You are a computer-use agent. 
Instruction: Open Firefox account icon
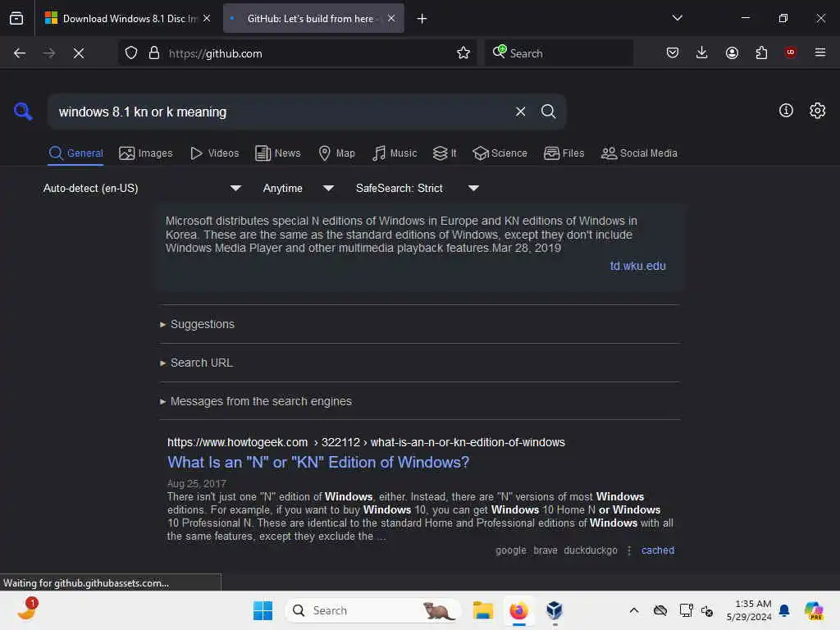(x=732, y=52)
